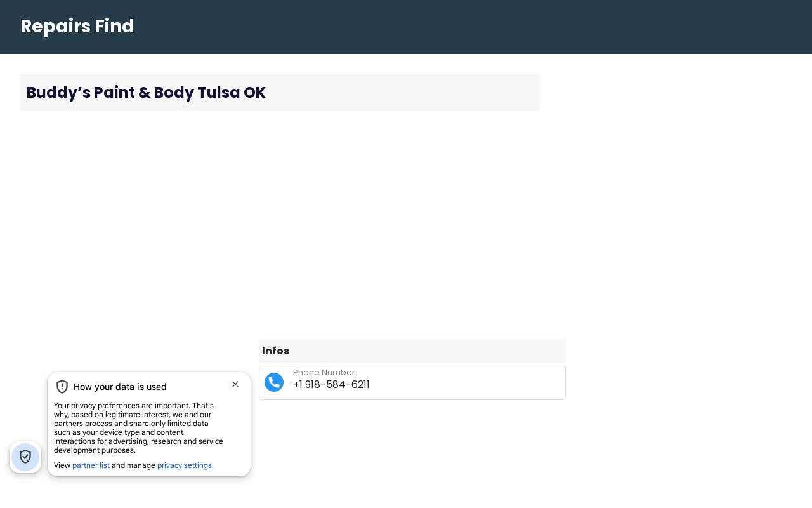This screenshot has width=812, height=508.
Task: Open the privacy settings link
Action: (185, 465)
